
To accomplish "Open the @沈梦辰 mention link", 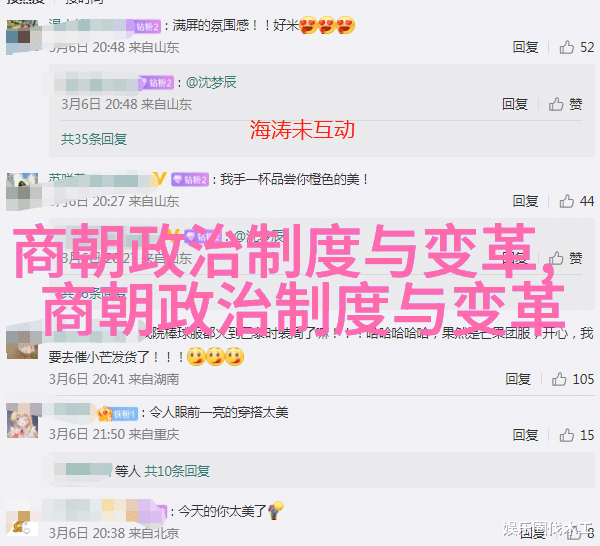I will [x=211, y=82].
